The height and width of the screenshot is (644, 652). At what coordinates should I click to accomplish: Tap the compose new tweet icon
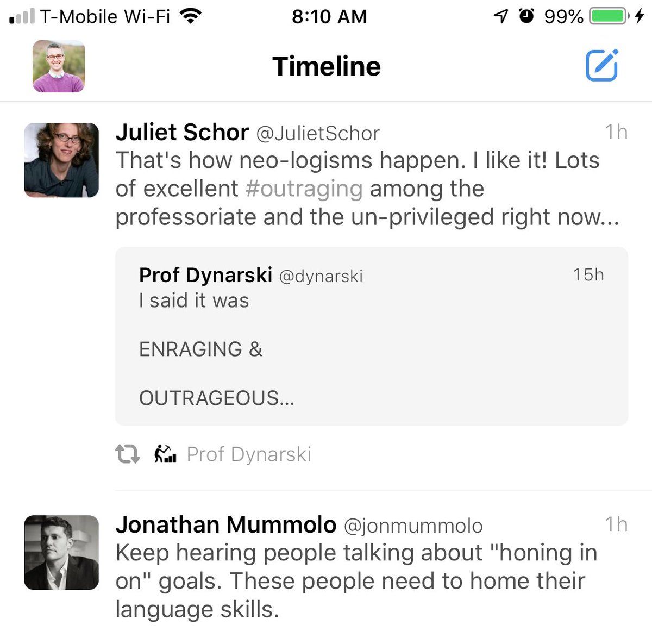coord(601,66)
